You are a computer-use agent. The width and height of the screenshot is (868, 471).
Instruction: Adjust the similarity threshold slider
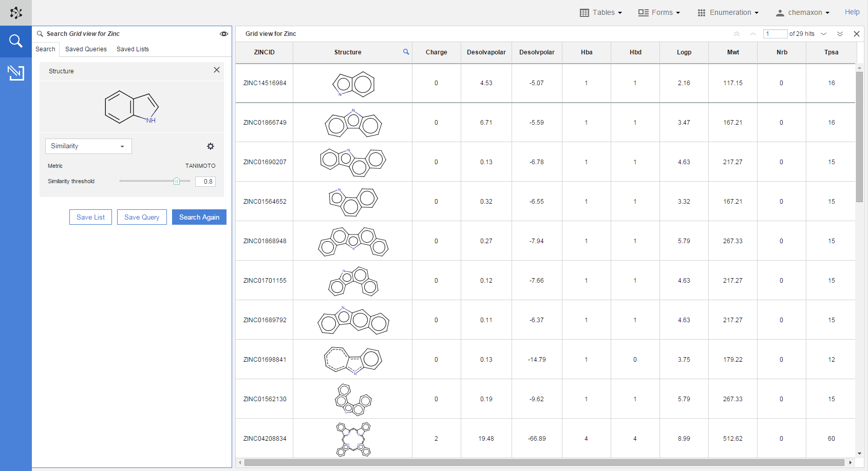(x=177, y=181)
